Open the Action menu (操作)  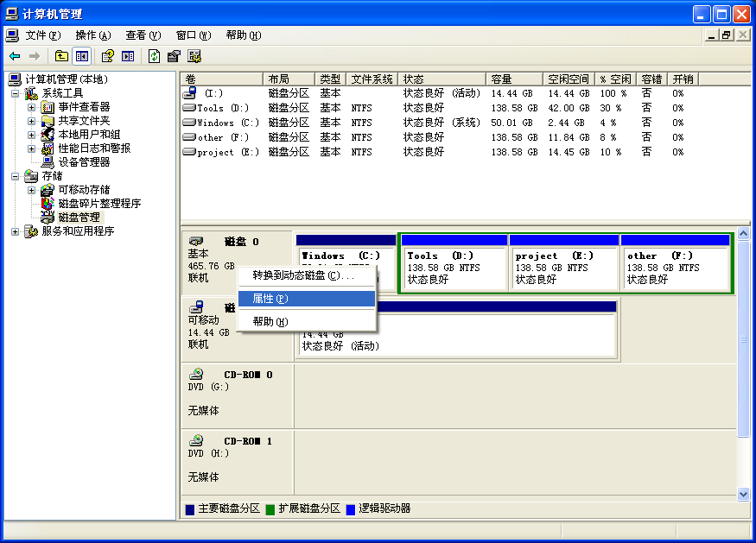[x=93, y=35]
